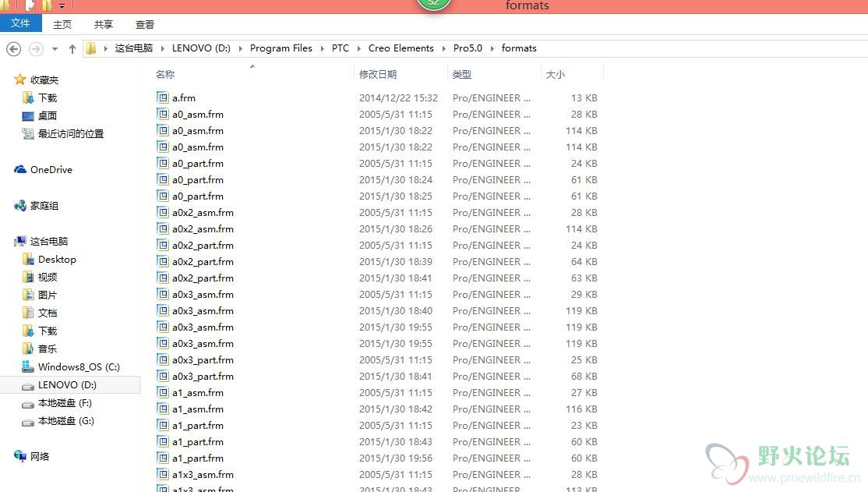This screenshot has height=492, width=868.
Task: Click the Windows8_OS (C:) drive icon
Action: pos(28,366)
